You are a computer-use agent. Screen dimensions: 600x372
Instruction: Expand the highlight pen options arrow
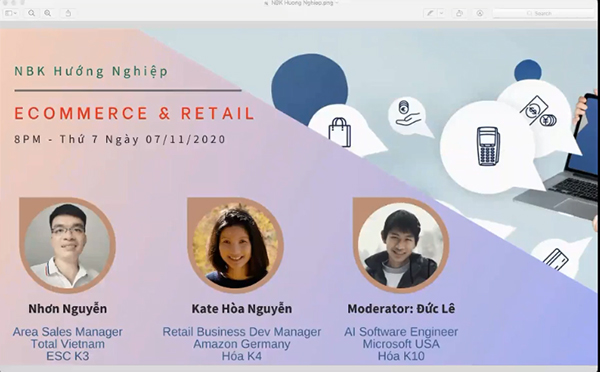click(441, 13)
